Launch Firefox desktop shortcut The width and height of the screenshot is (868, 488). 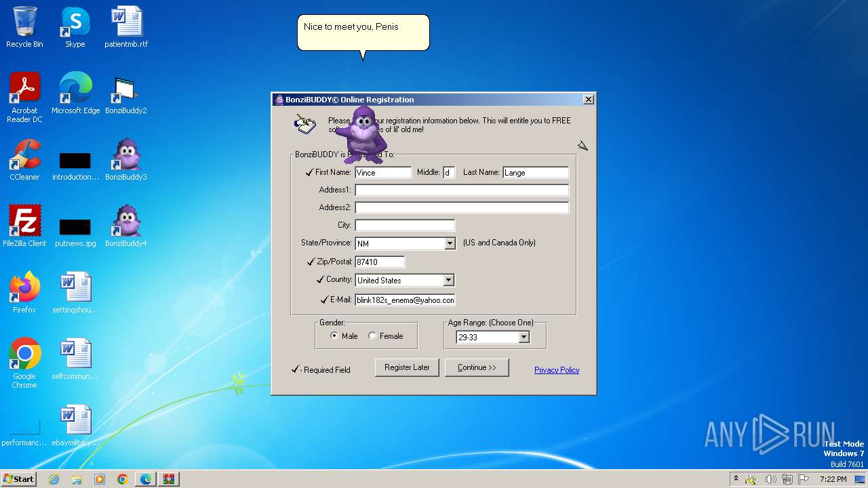point(24,293)
